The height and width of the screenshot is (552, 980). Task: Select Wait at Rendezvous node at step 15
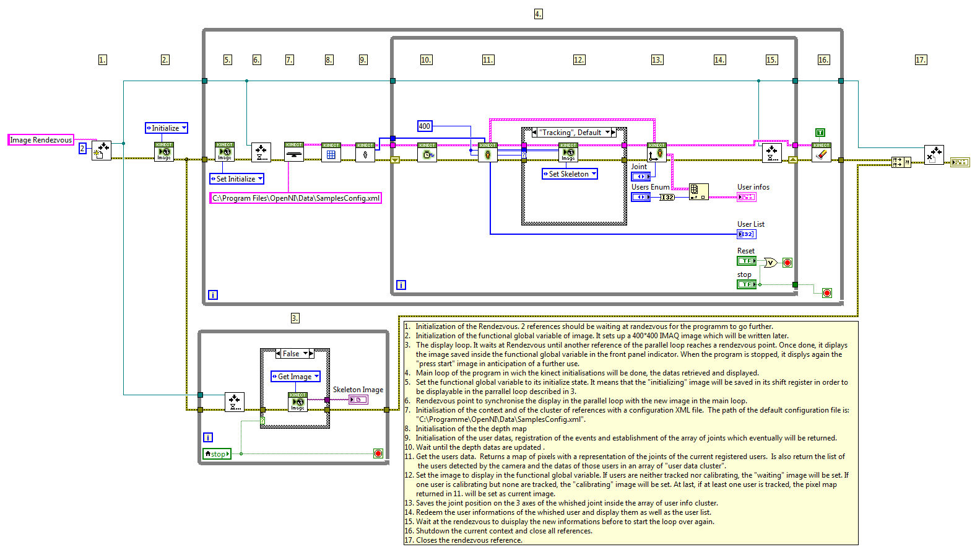(772, 152)
